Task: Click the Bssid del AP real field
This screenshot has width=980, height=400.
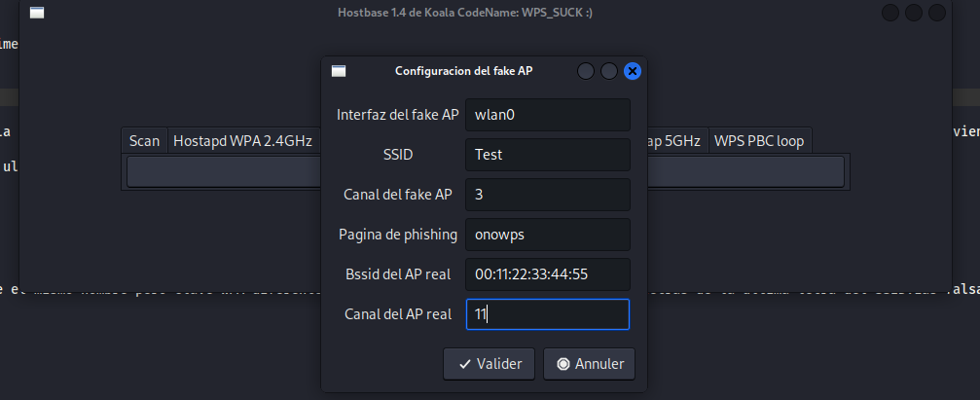Action: [548, 274]
